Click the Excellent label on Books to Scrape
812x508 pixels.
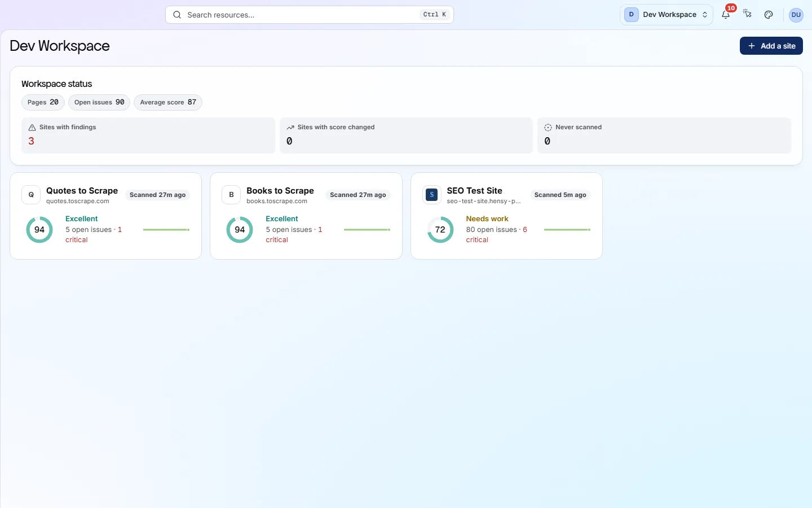tap(282, 218)
